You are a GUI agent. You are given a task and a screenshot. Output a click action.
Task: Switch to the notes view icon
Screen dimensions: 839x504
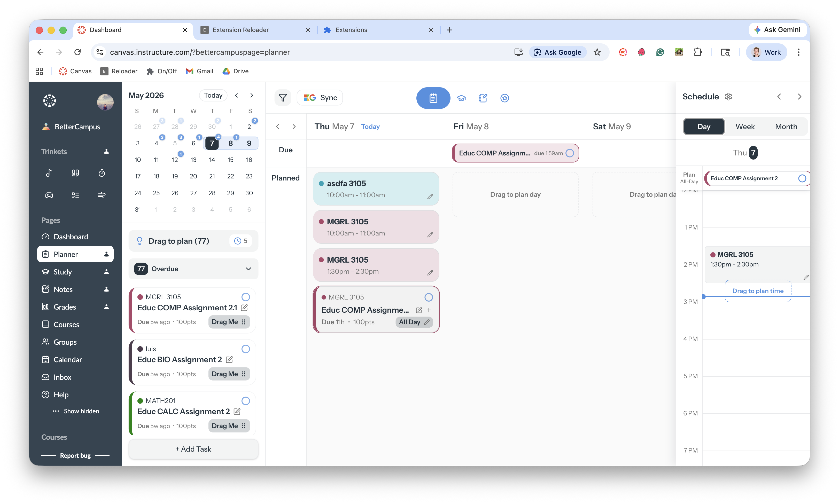(483, 98)
